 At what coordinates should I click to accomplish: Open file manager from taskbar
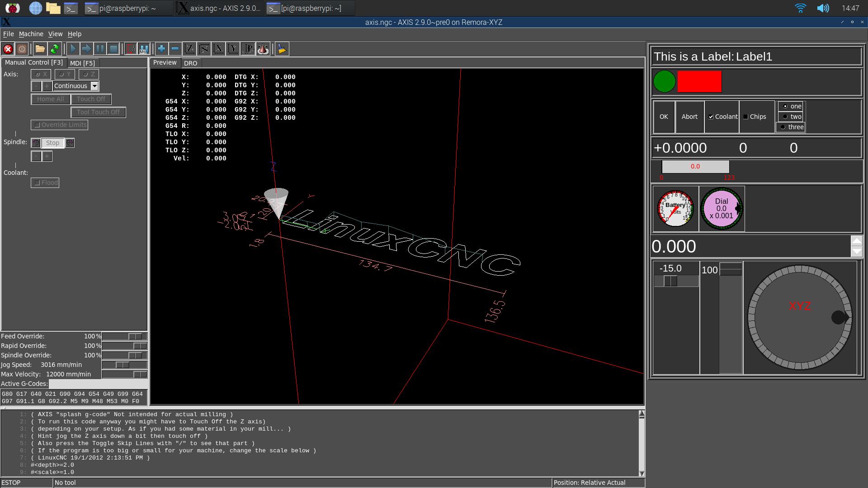click(53, 8)
